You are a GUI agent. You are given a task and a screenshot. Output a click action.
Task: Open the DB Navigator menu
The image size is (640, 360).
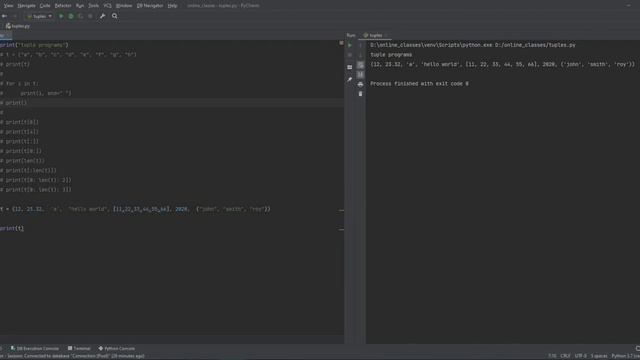pyautogui.click(x=150, y=6)
